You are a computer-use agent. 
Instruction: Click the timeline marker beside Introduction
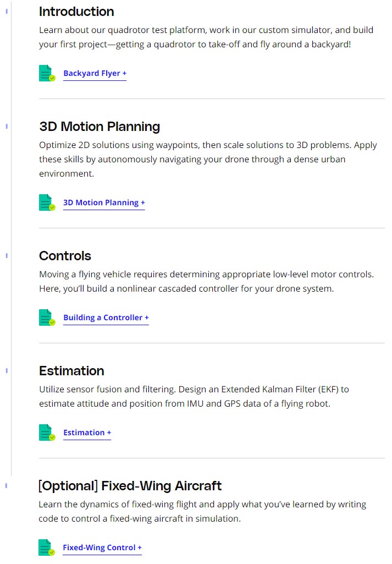(x=7, y=12)
